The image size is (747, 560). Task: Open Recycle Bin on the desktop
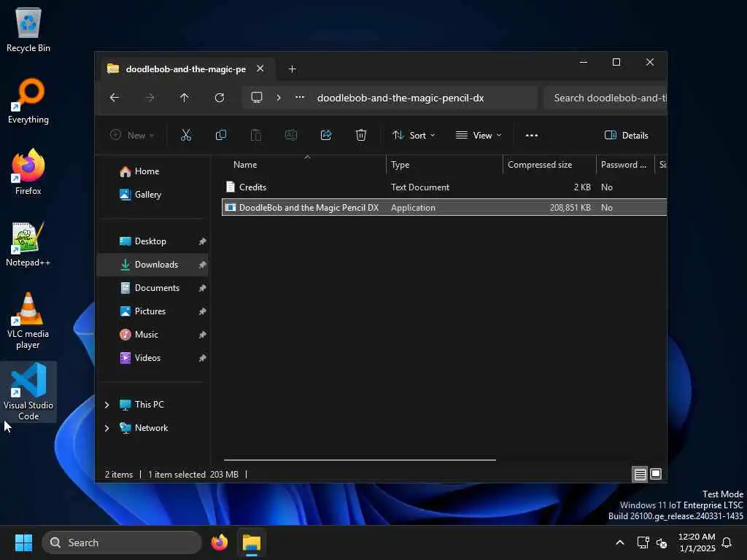(x=28, y=30)
